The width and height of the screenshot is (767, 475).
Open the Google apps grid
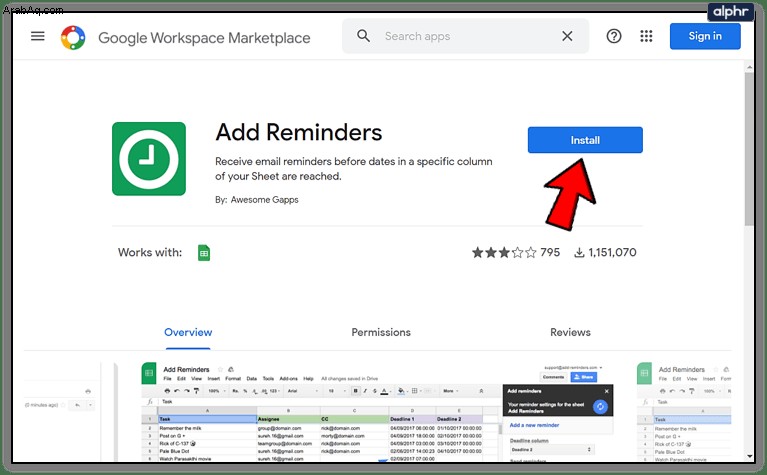[x=646, y=36]
